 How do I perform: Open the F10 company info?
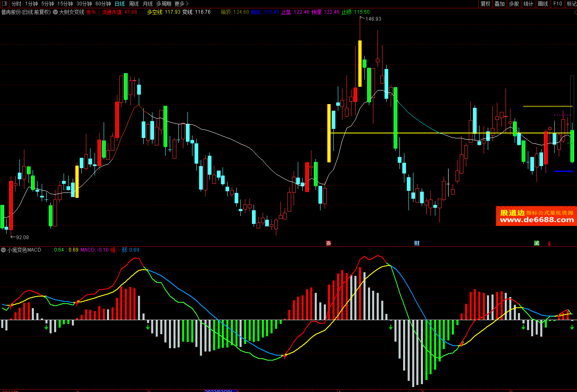[x=558, y=4]
